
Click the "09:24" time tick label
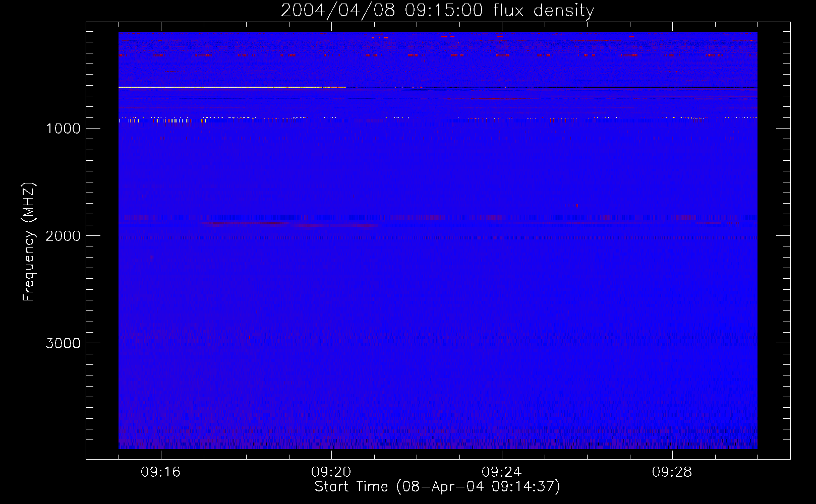502,472
